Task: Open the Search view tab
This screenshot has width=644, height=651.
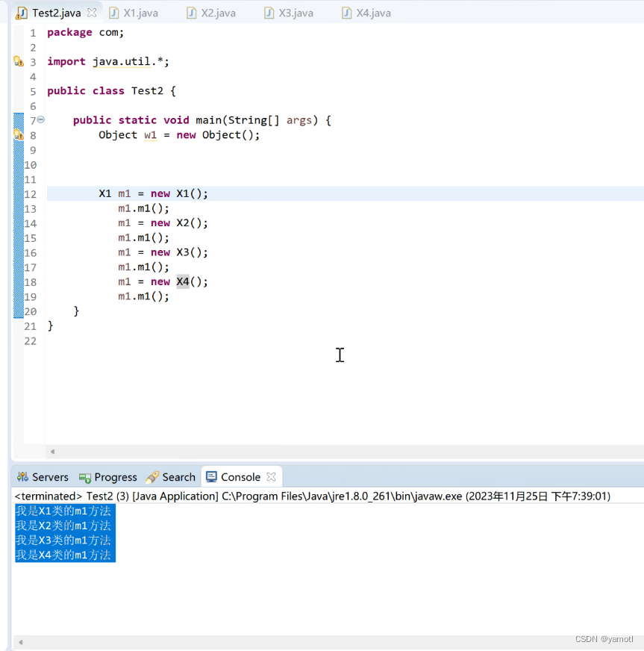Action: click(171, 477)
